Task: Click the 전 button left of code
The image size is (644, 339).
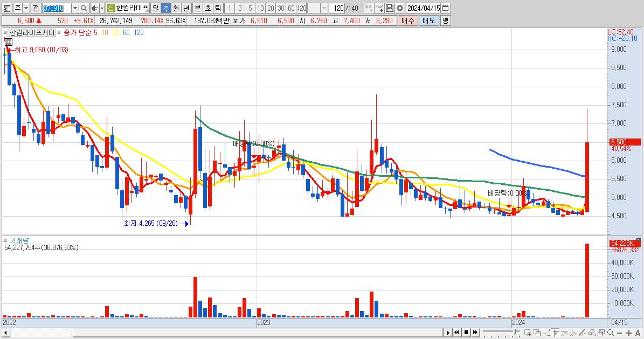Action: tap(36, 8)
